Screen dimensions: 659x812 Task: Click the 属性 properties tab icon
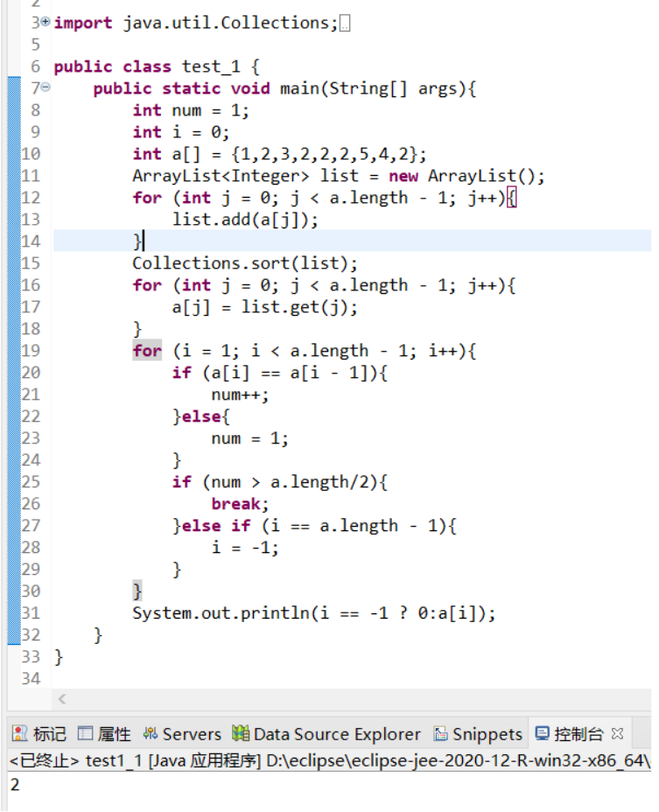pos(85,733)
